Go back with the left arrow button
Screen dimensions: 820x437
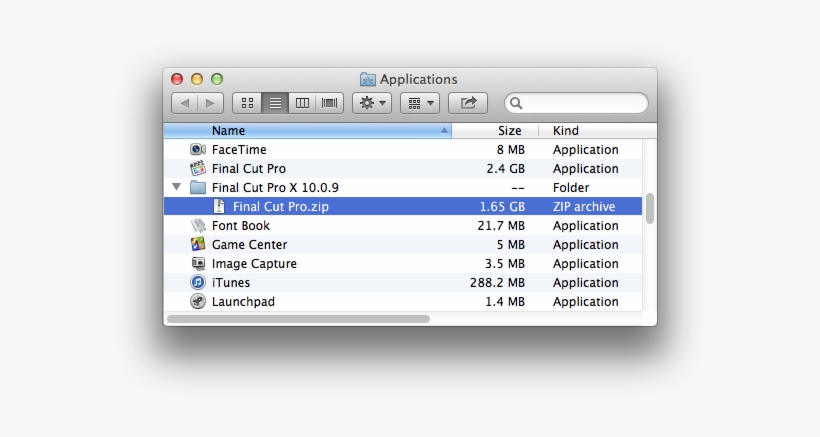185,103
